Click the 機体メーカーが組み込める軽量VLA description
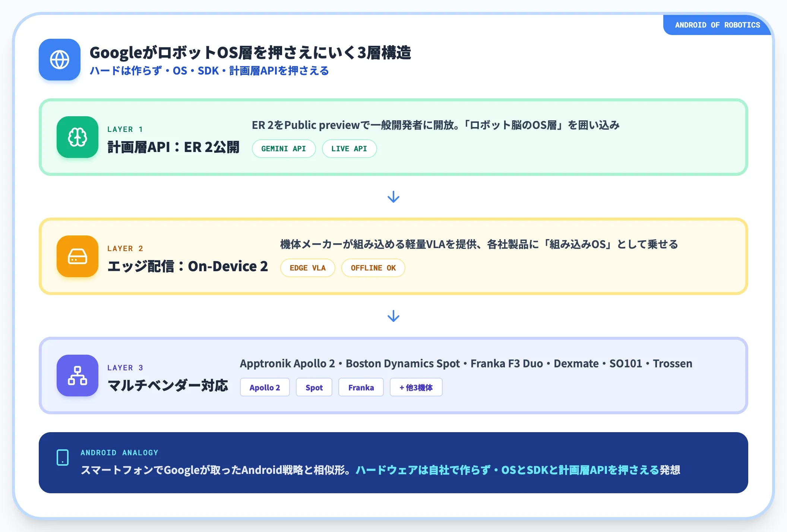 [479, 244]
